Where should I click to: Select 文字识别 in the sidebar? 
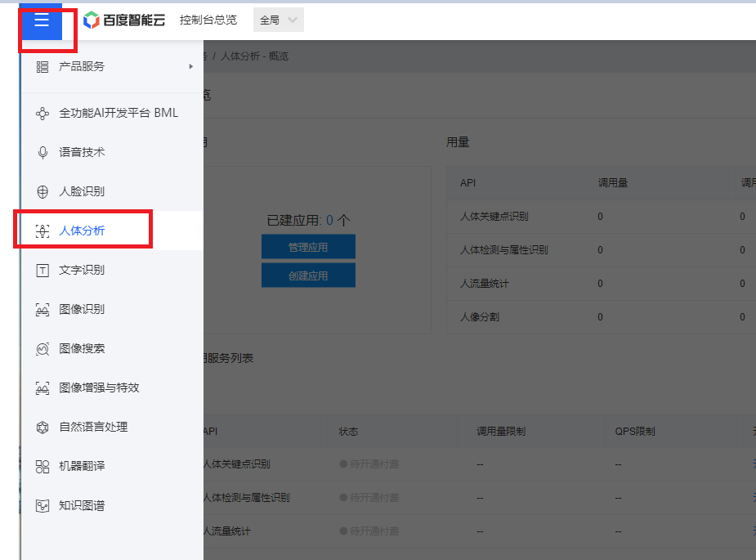[112, 270]
